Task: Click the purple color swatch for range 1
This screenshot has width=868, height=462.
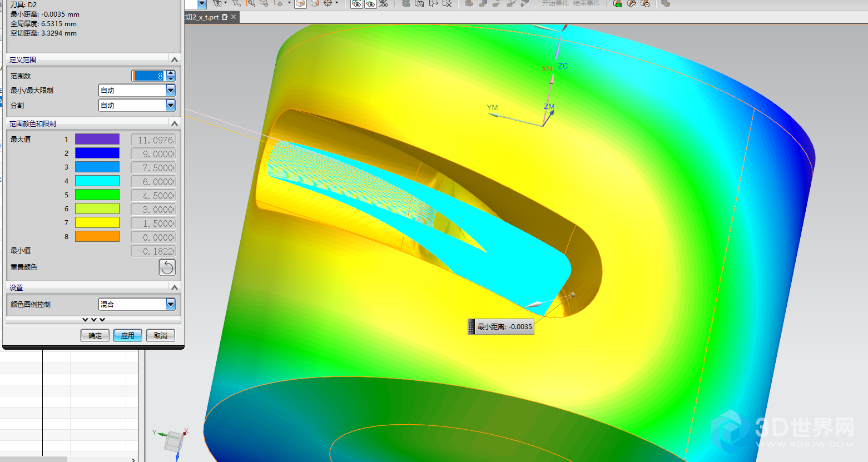Action: pyautogui.click(x=97, y=139)
